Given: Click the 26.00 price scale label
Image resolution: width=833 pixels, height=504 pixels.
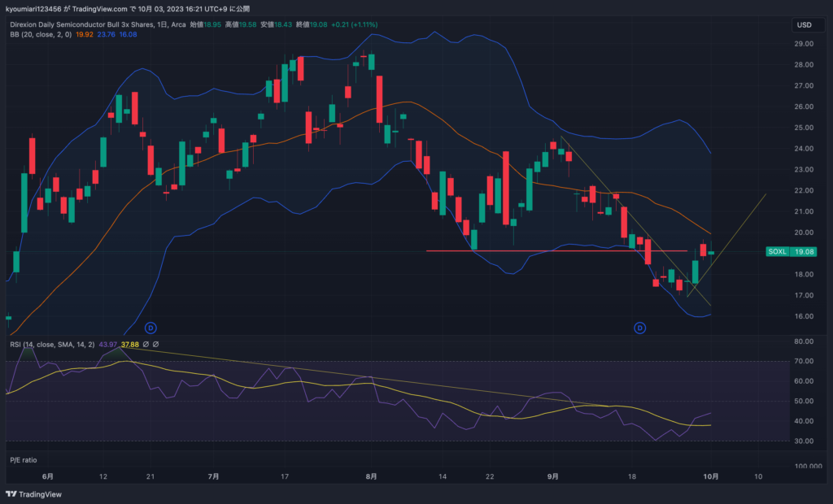Looking at the screenshot, I should coord(804,106).
